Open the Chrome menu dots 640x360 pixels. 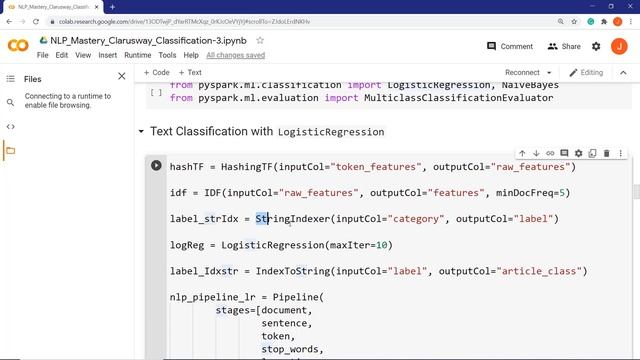tap(631, 22)
